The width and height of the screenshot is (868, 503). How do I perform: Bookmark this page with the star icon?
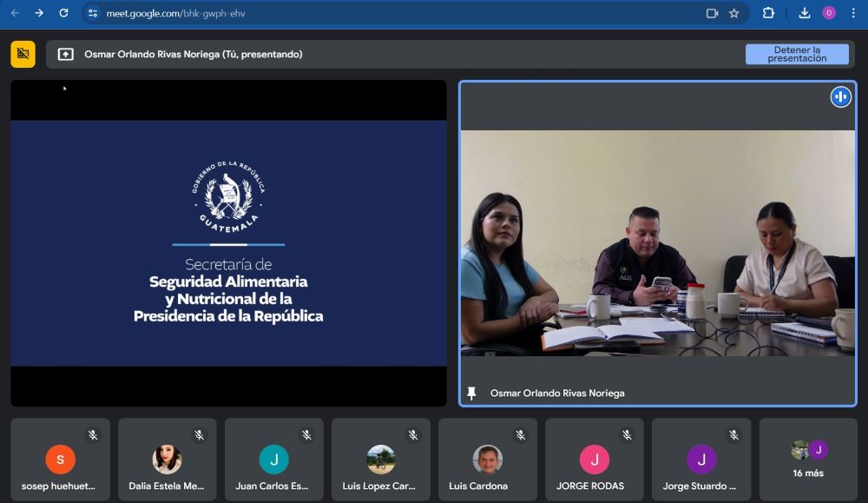(734, 13)
